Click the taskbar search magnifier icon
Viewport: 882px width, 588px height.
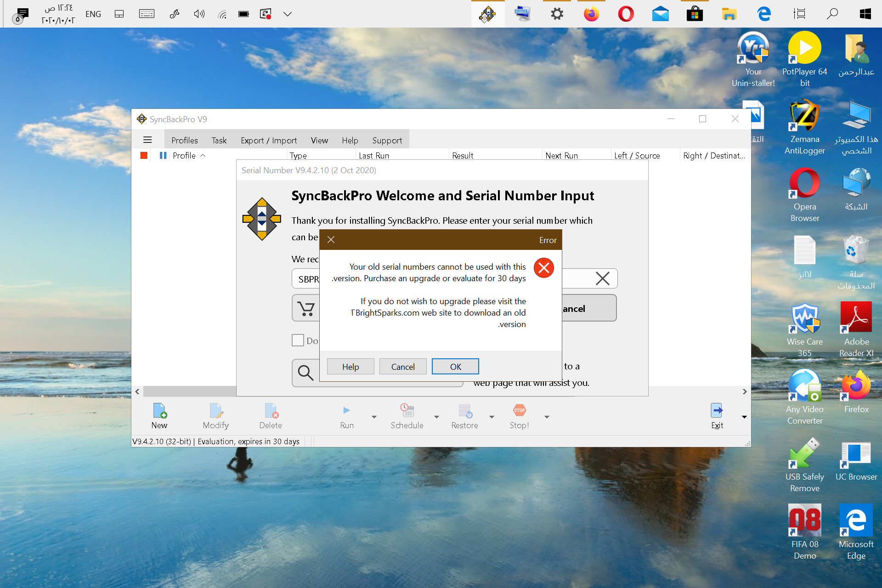(x=832, y=14)
